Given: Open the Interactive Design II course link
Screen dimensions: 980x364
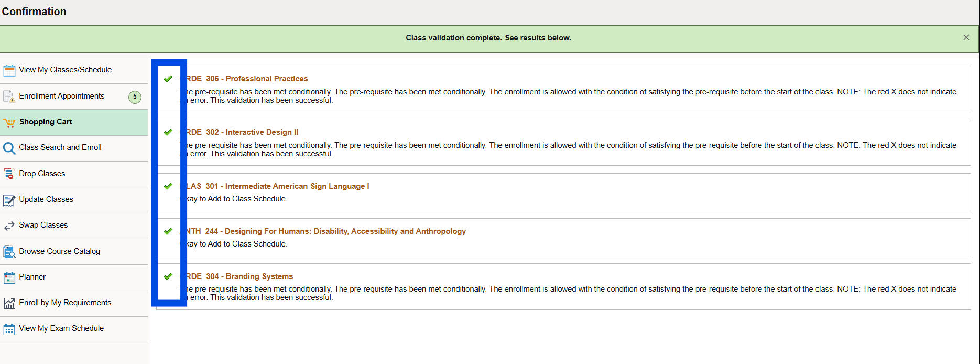Looking at the screenshot, I should pyautogui.click(x=262, y=132).
